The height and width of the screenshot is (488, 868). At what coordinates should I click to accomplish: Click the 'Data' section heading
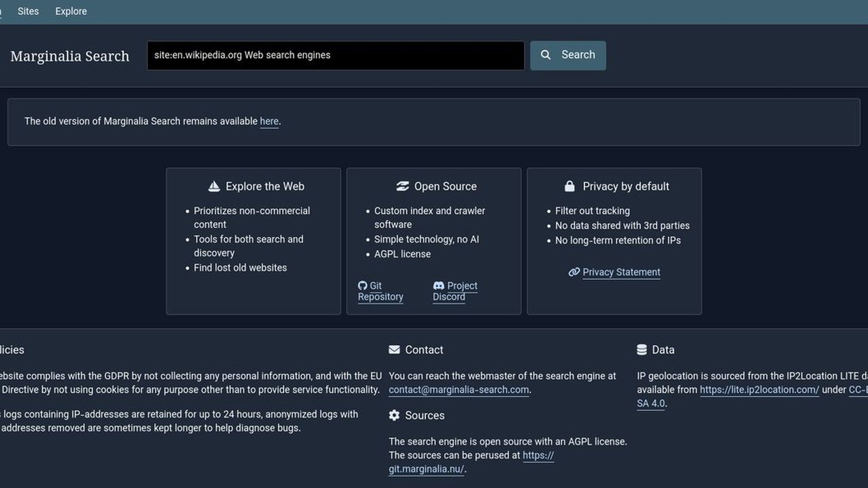click(663, 350)
